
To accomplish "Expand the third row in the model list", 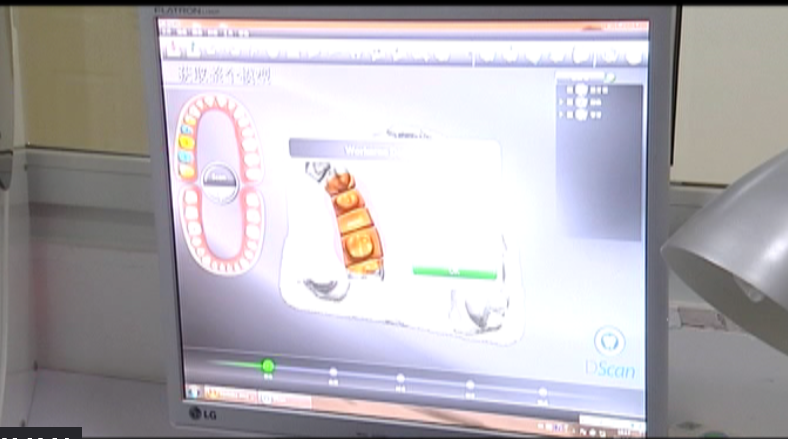I will tap(559, 114).
